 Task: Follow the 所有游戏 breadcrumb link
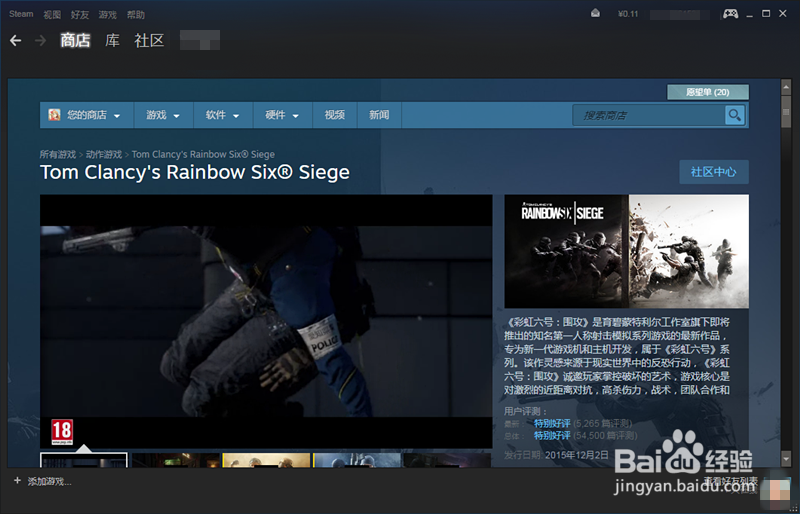[58, 154]
